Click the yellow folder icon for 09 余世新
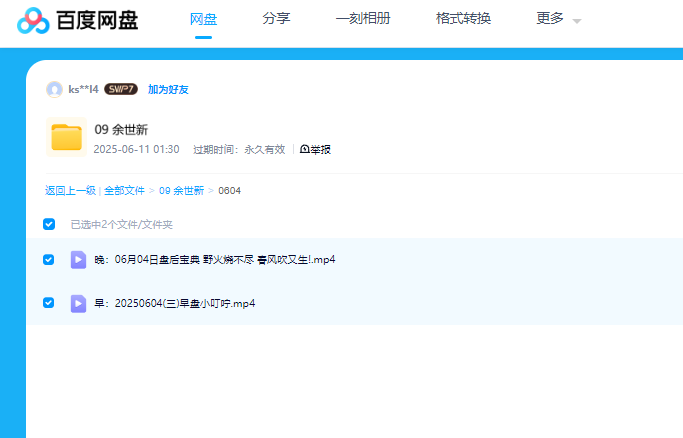 66,138
